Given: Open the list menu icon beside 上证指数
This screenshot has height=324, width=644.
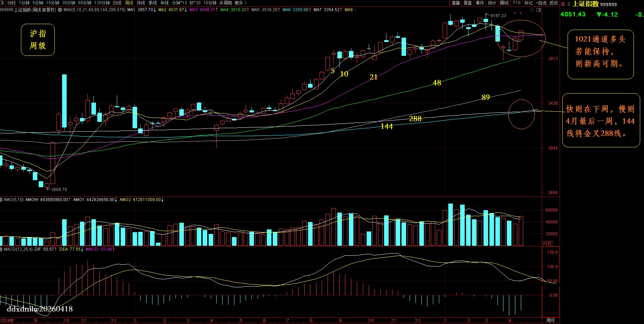Looking at the screenshot, I should [x=569, y=4].
